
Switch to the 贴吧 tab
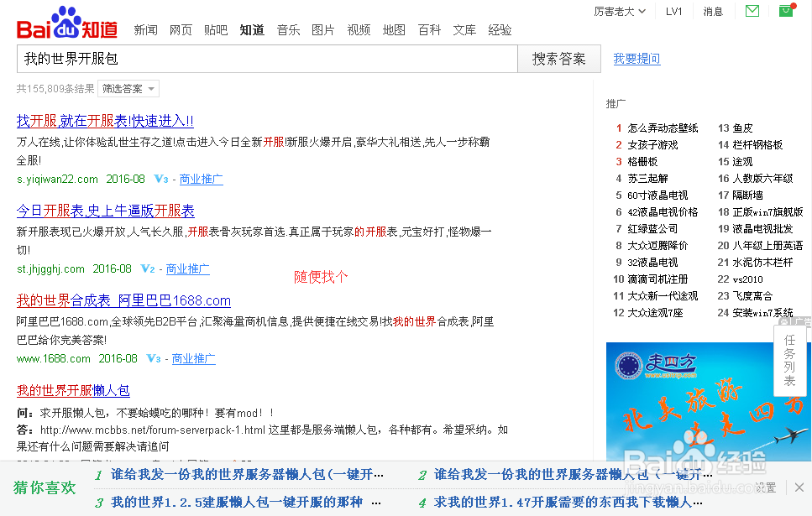(x=216, y=30)
